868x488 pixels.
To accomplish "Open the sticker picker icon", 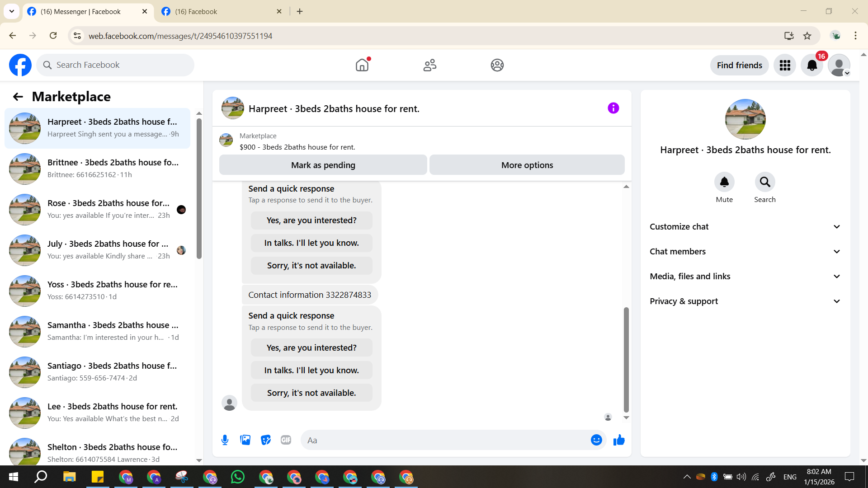I will tap(266, 440).
